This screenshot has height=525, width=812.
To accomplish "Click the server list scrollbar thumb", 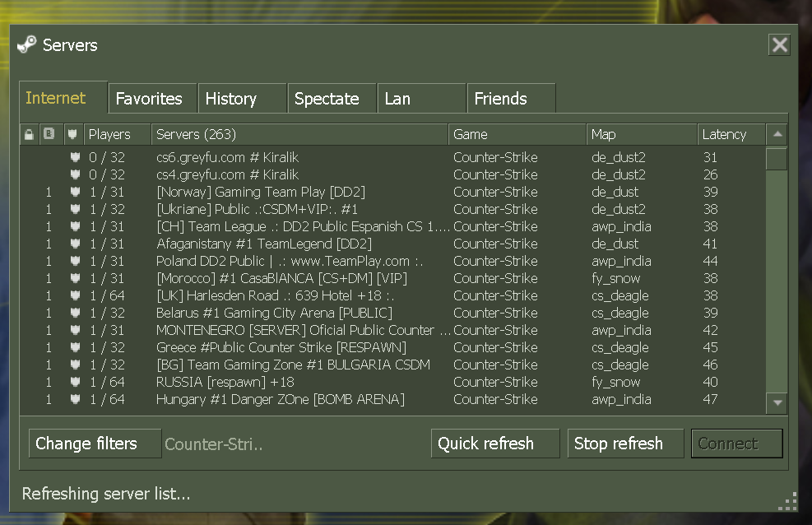I will [x=777, y=159].
